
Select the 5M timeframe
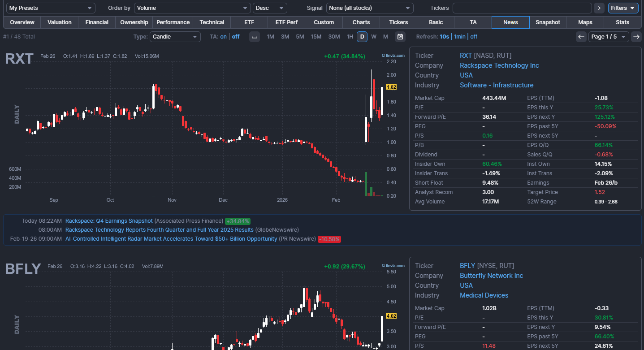tap(300, 37)
